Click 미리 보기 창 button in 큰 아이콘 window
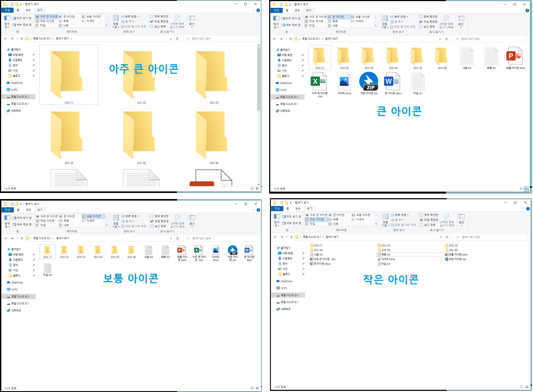Image resolution: width=533 pixels, height=392 pixels. coord(291,18)
